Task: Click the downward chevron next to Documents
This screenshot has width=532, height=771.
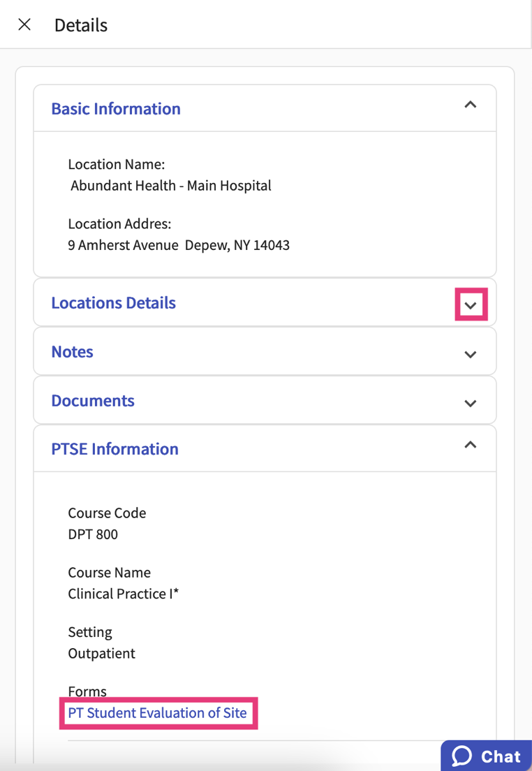Action: (x=471, y=402)
